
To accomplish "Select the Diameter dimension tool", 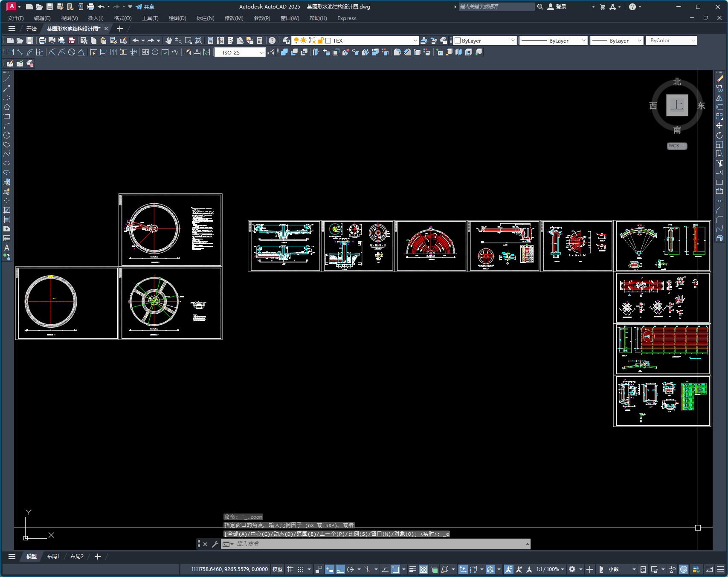I will pos(72,52).
